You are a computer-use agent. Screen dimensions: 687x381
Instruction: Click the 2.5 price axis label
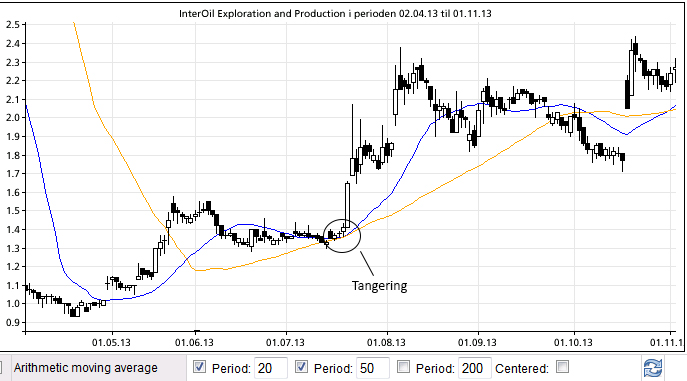pyautogui.click(x=13, y=25)
